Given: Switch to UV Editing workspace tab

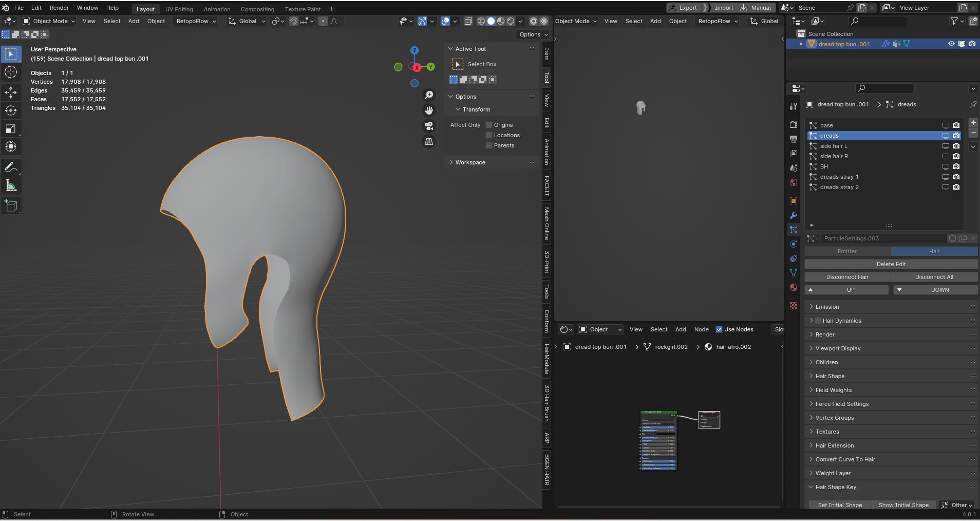Looking at the screenshot, I should pos(179,9).
